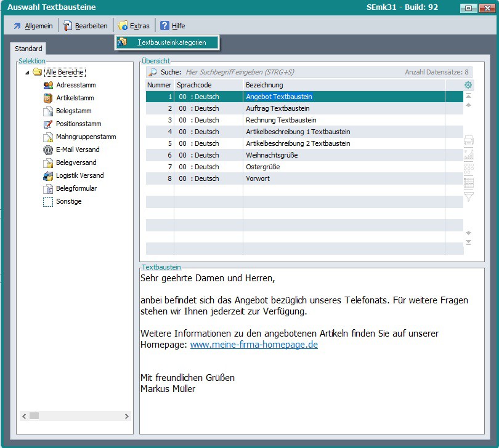Select Artikelstamm in the Selektion tree
This screenshot has height=448, width=499.
(75, 98)
